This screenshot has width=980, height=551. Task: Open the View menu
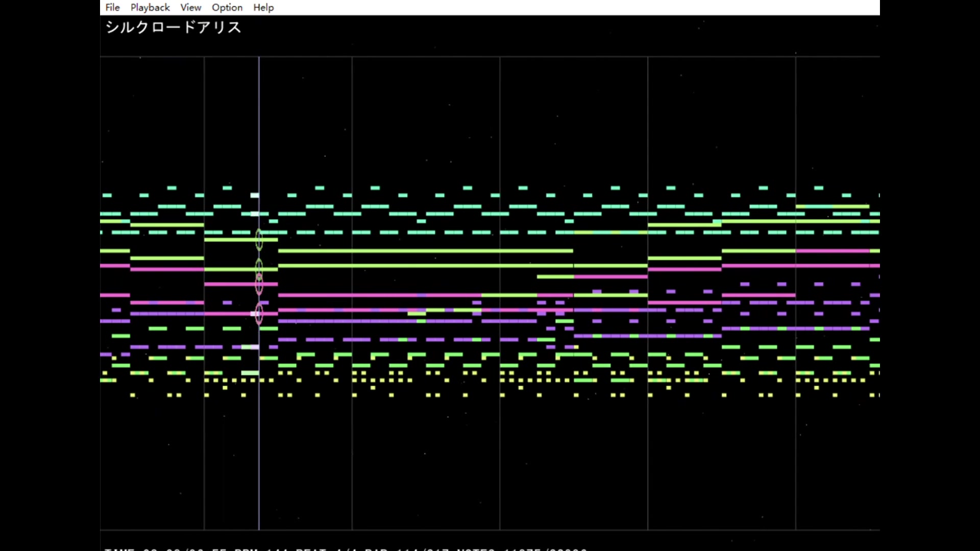point(190,8)
